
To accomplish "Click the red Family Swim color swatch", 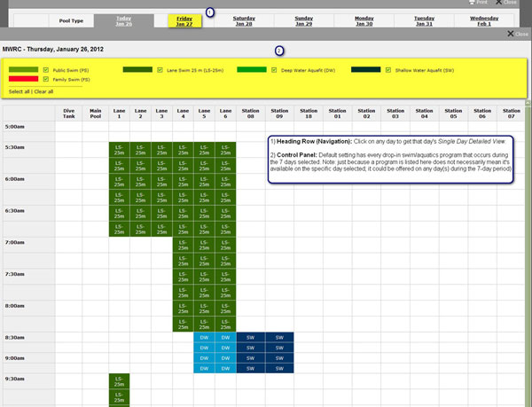I will click(23, 80).
